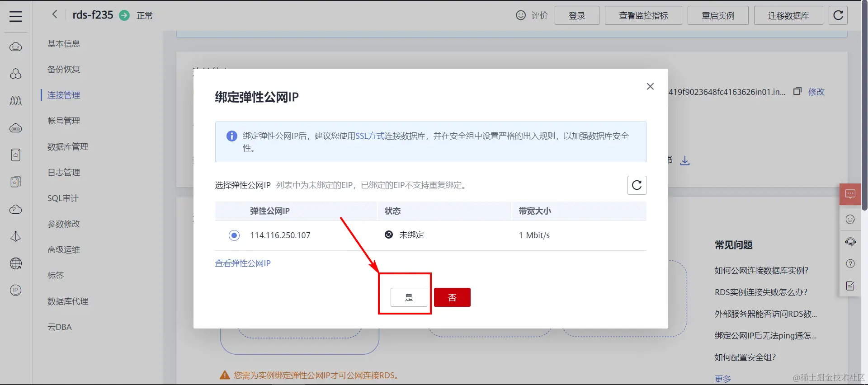Open FAQ 如何公网连接数据库实例?
The height and width of the screenshot is (385, 868).
click(761, 271)
